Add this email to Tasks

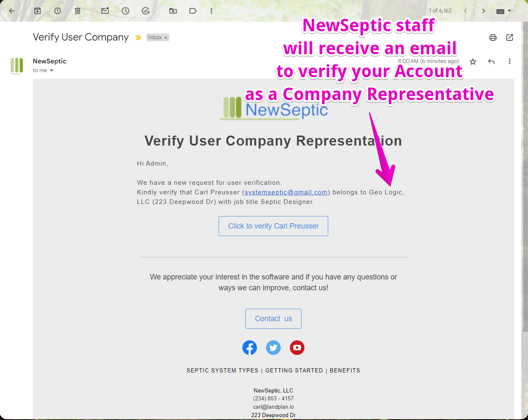pos(146,11)
